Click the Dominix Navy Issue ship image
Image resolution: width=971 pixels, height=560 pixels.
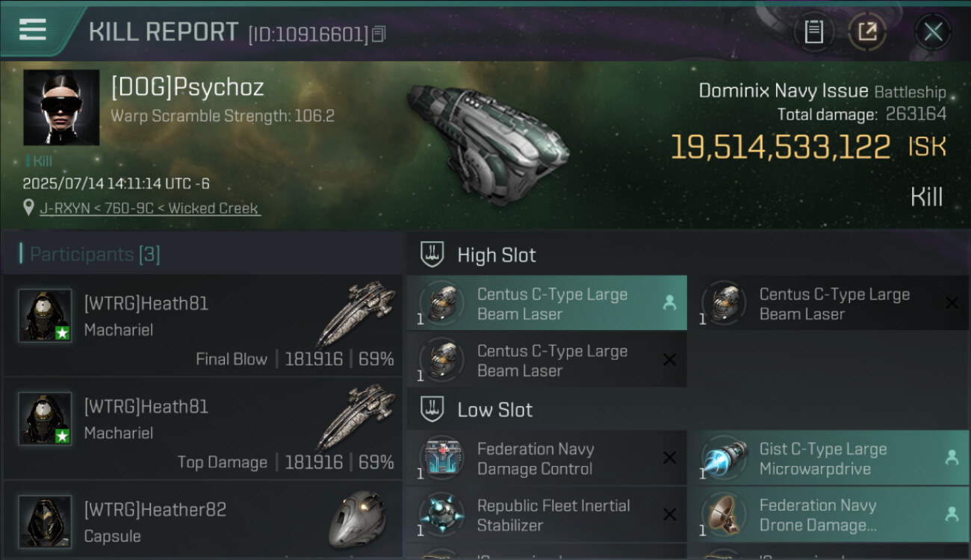point(485,140)
